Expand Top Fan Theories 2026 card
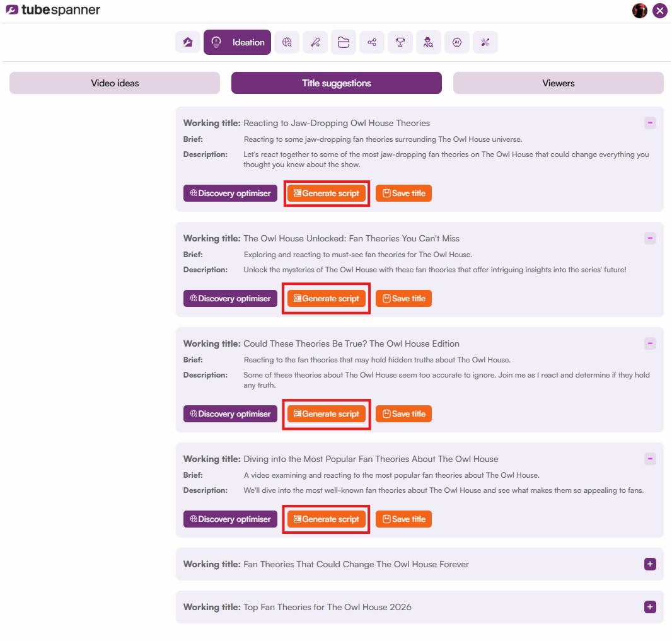Viewport: 672px width, 641px height. click(650, 607)
